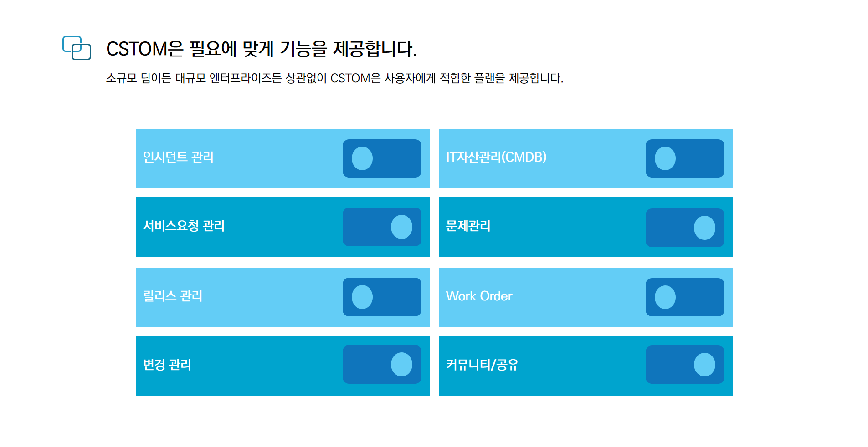Select the 릴리스 관리 label
The height and width of the screenshot is (447, 868).
173,296
